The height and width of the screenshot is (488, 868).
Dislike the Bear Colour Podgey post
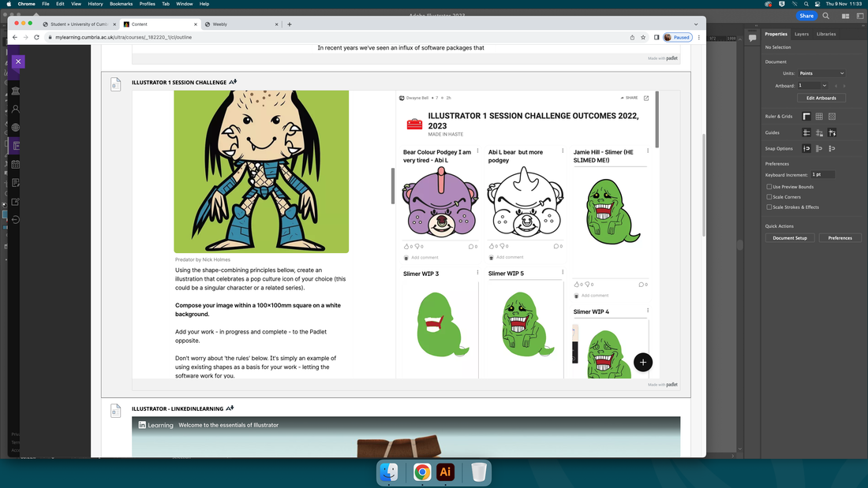(417, 246)
